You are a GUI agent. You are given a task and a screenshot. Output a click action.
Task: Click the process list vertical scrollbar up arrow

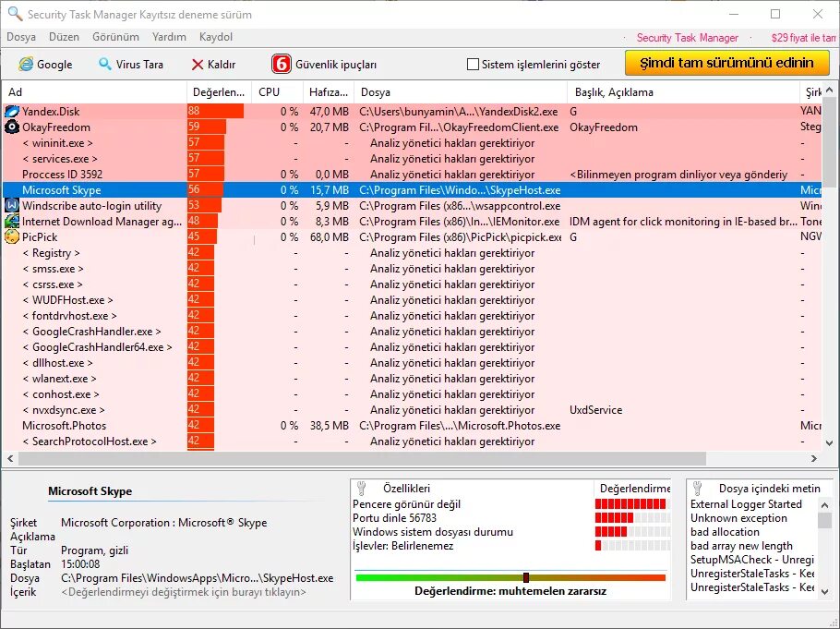point(829,91)
